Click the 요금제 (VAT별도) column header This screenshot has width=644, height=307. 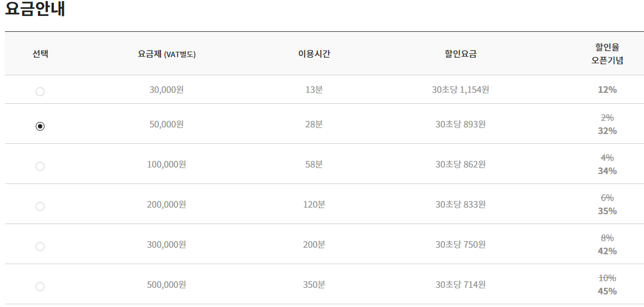(166, 54)
